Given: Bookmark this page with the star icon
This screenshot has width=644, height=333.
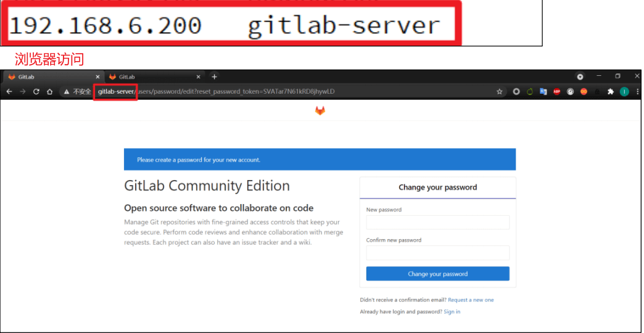Looking at the screenshot, I should [500, 91].
